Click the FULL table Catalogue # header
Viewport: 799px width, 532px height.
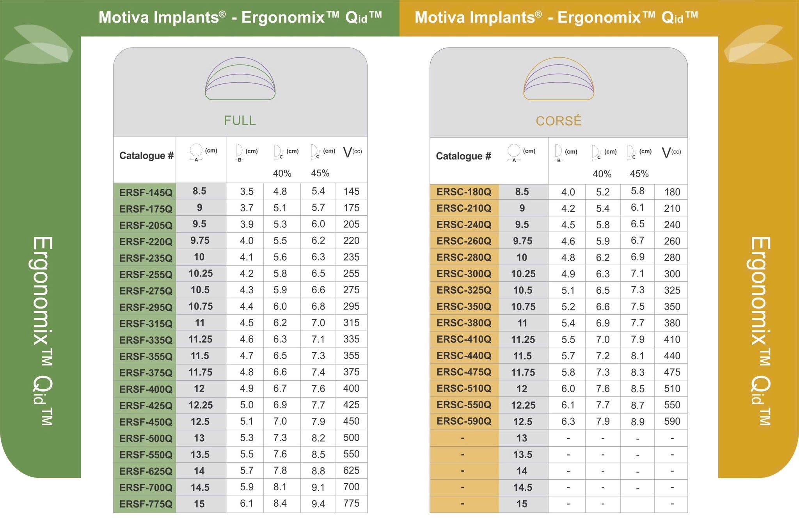coord(146,156)
